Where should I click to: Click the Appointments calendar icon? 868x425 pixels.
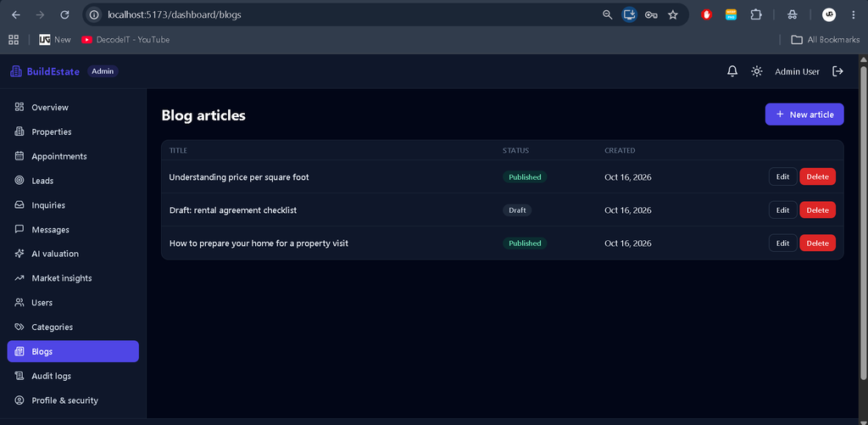(x=19, y=156)
